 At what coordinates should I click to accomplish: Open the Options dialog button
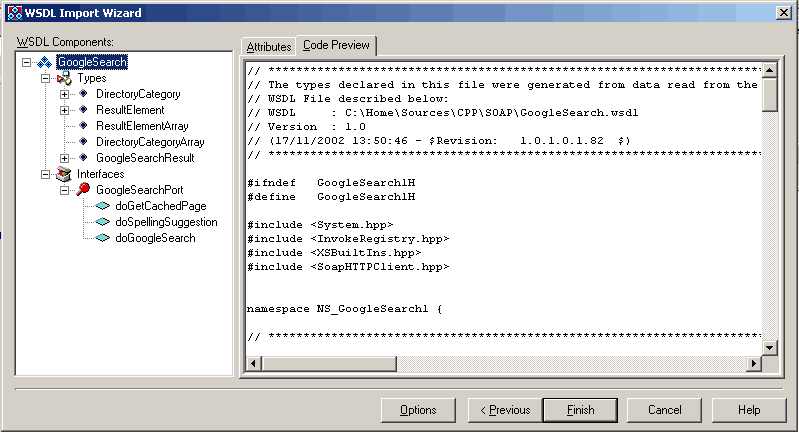point(418,410)
